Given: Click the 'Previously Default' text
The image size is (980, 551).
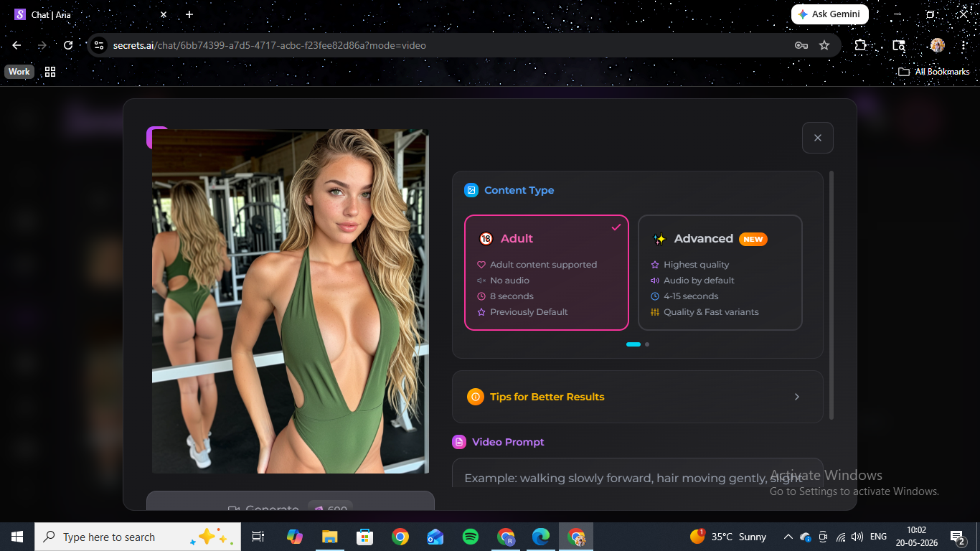Looking at the screenshot, I should 529,312.
